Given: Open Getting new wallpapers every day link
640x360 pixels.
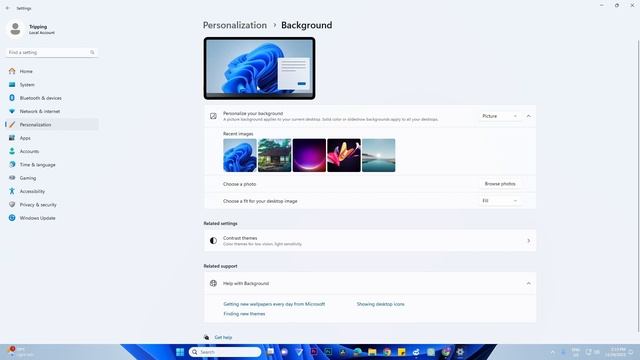Looking at the screenshot, I should pos(274,304).
